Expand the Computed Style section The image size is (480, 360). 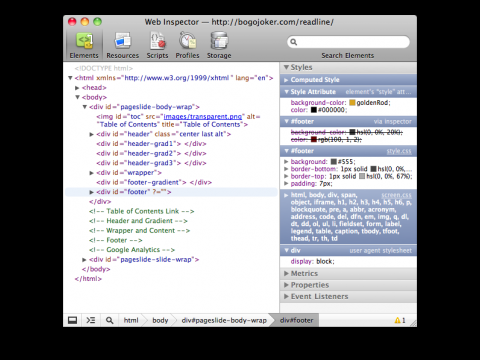286,80
